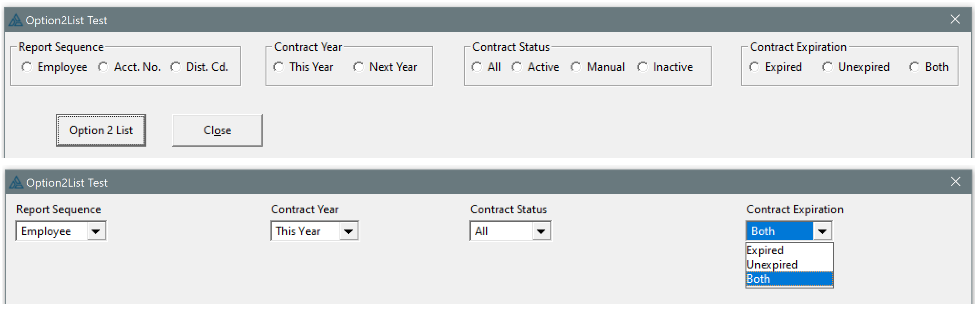This screenshot has width=980, height=309.
Task: Select the Employee radio button
Action: point(27,67)
